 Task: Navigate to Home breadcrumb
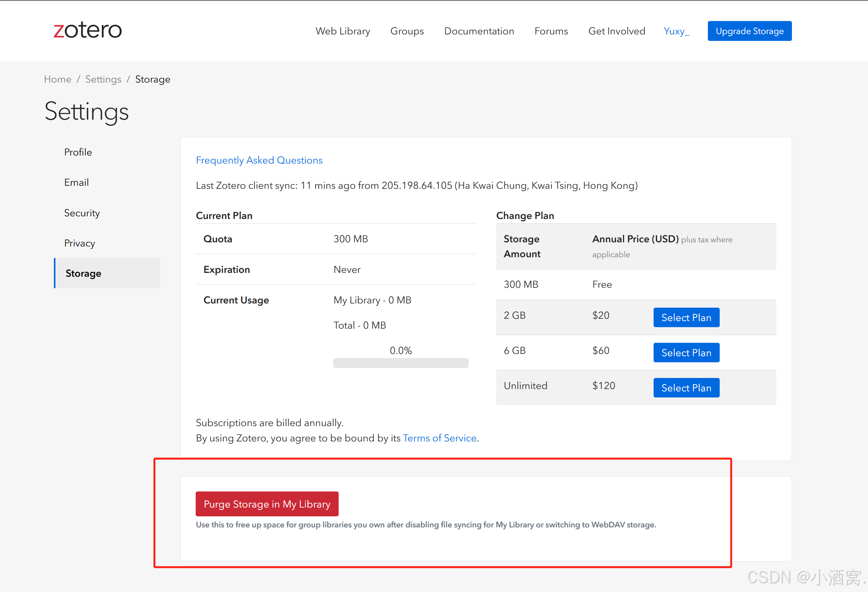click(x=58, y=79)
